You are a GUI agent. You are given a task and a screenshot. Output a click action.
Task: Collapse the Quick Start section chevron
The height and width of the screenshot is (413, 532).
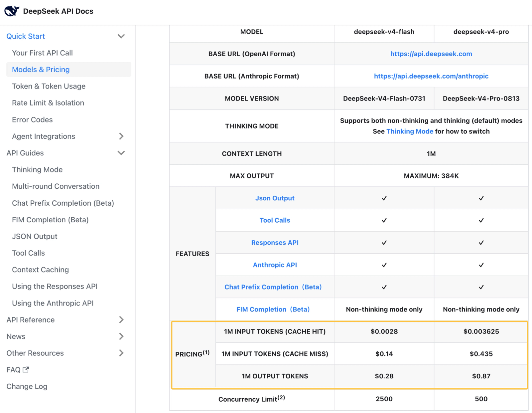point(121,36)
